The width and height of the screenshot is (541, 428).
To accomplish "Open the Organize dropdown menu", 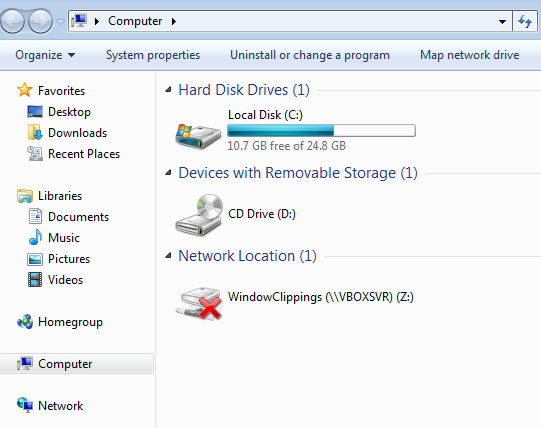I will point(45,55).
